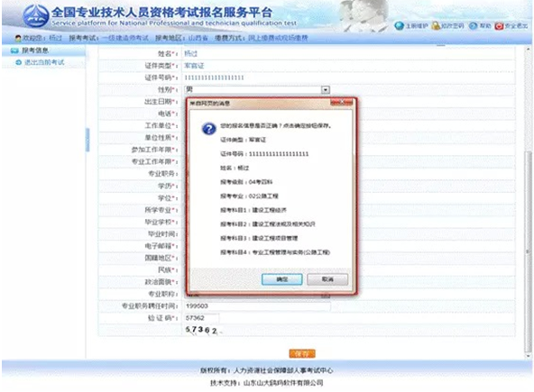The width and height of the screenshot is (534, 392).
Task: Close the message dialog with red X
Action: tap(342, 103)
